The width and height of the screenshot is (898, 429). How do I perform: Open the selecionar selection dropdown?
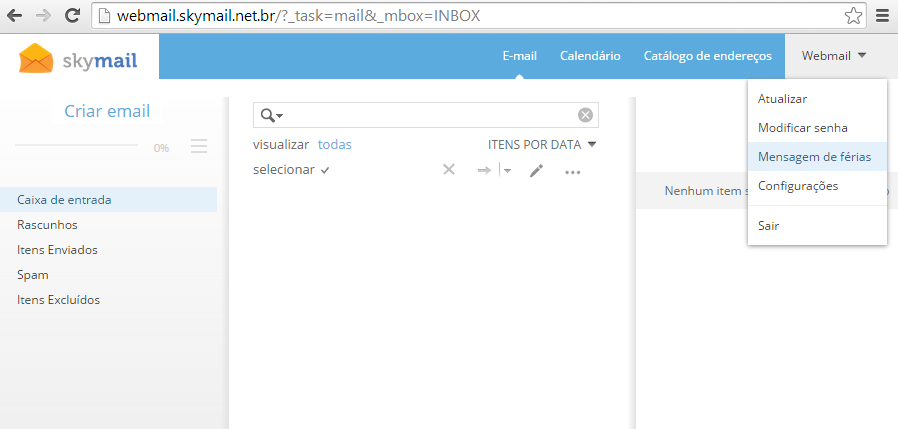pyautogui.click(x=291, y=170)
